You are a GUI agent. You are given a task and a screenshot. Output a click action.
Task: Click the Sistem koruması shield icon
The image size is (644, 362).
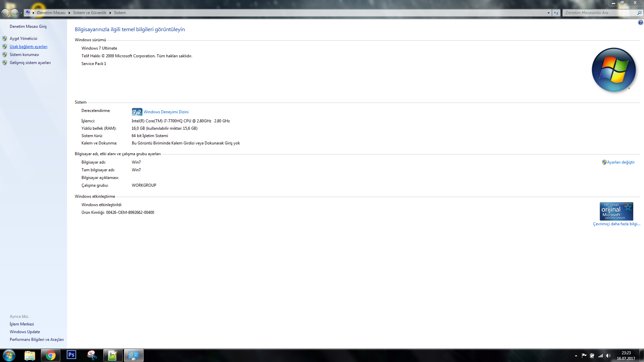5,55
